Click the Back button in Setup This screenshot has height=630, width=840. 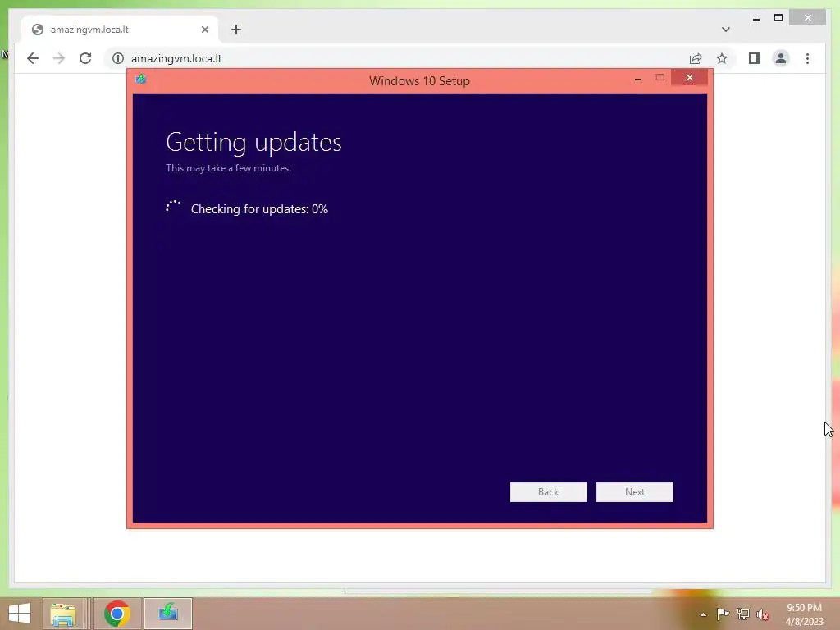(x=548, y=492)
